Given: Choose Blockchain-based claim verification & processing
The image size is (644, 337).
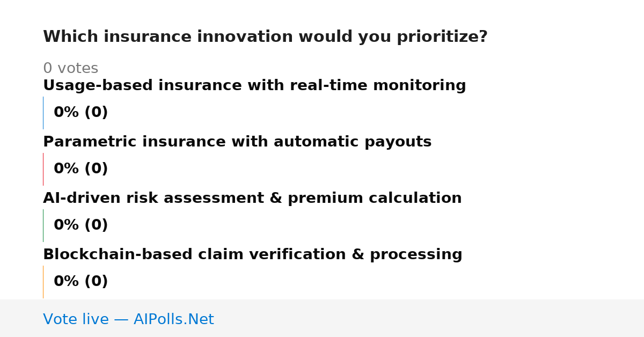Looking at the screenshot, I should [253, 255].
